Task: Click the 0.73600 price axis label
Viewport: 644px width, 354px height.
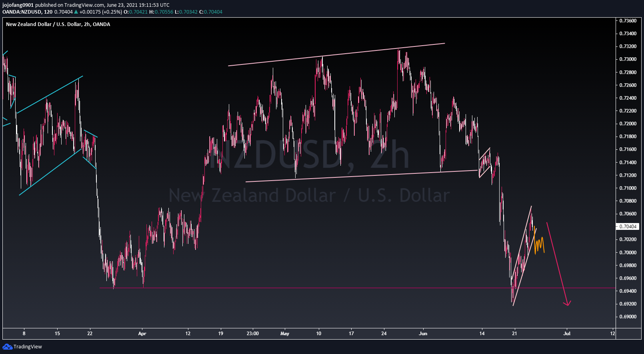Action: tap(628, 21)
